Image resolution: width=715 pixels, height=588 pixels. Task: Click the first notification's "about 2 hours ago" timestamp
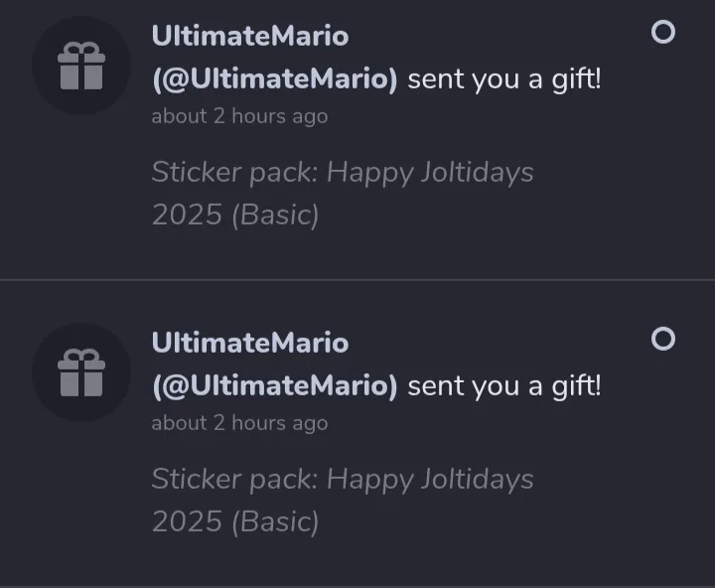(x=239, y=116)
